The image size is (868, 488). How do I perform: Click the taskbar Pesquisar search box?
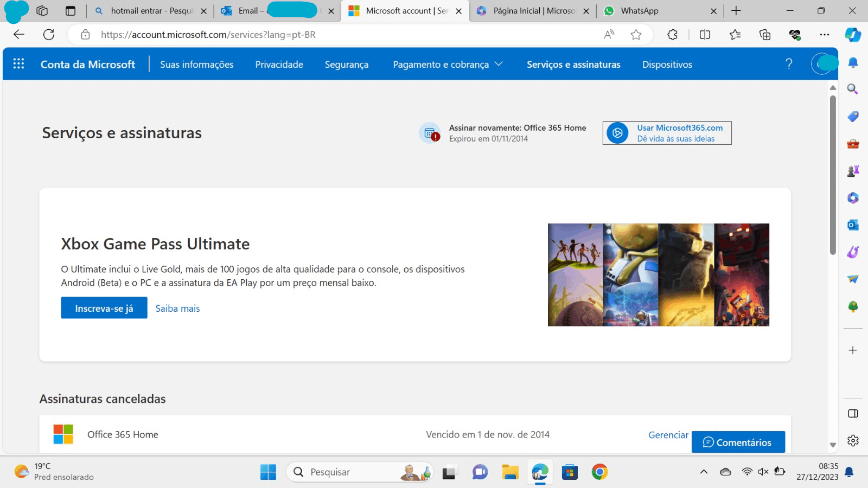(x=360, y=472)
